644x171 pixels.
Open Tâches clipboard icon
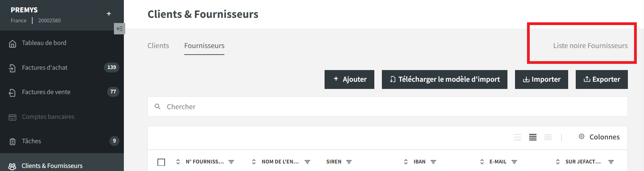[12, 141]
